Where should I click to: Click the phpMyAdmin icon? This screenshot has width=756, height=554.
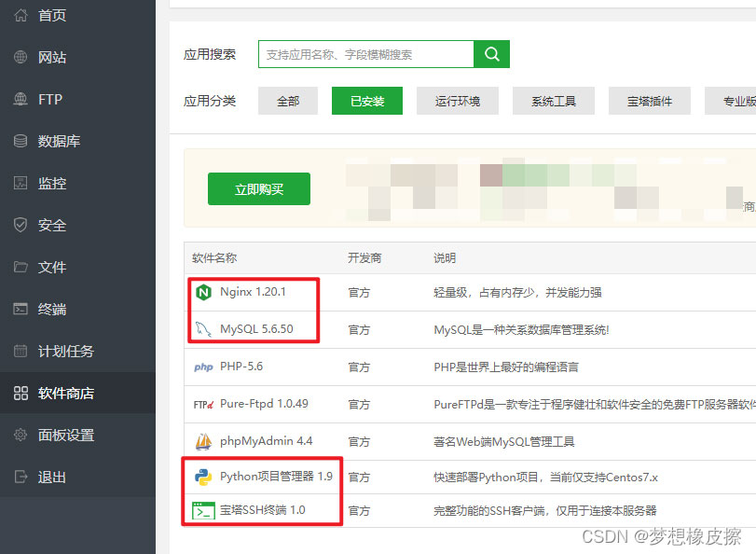click(203, 440)
